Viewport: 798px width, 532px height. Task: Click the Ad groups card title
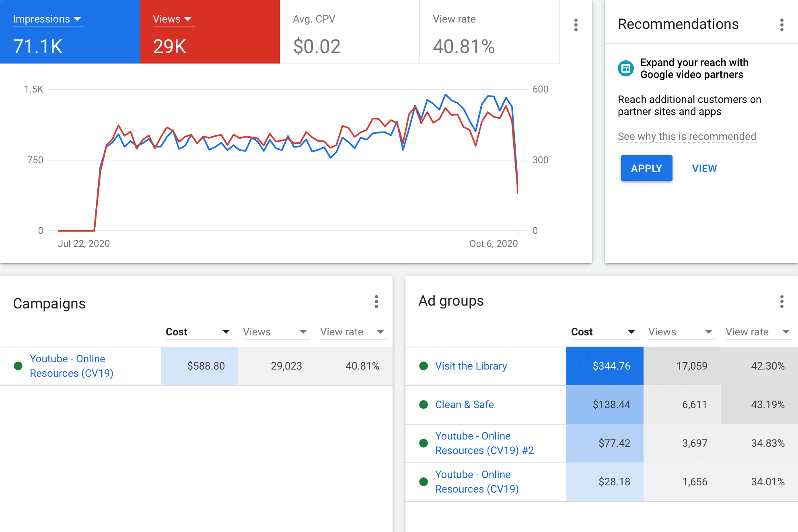click(x=451, y=301)
